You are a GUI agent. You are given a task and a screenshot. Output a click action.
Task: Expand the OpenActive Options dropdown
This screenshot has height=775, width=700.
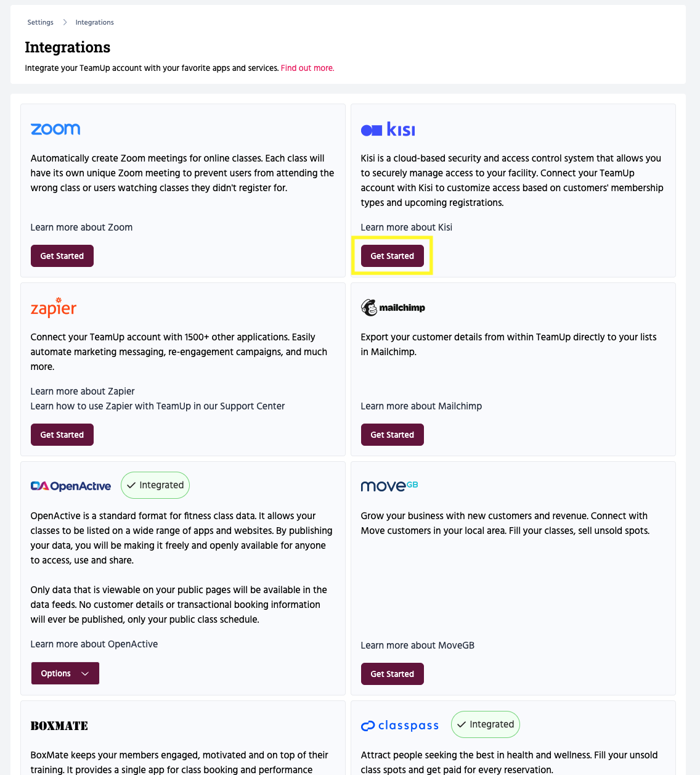coord(65,673)
